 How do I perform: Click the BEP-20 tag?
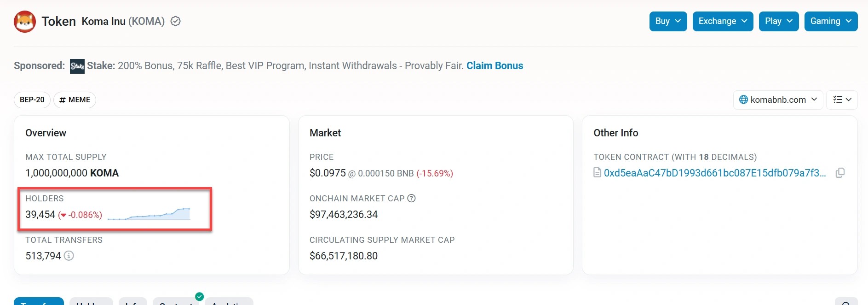[32, 100]
